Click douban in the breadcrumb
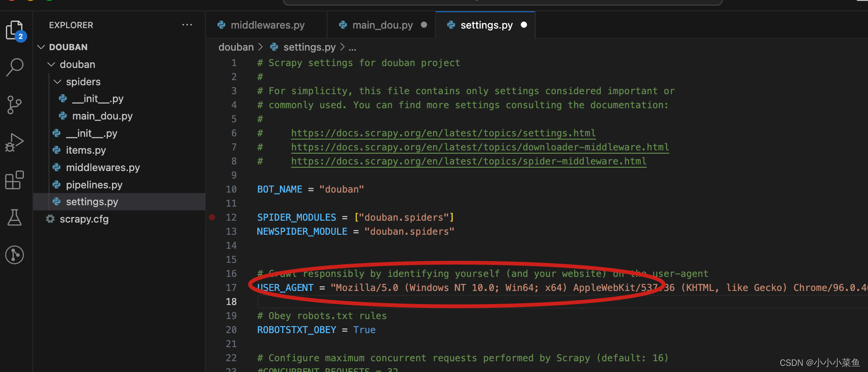 [236, 47]
